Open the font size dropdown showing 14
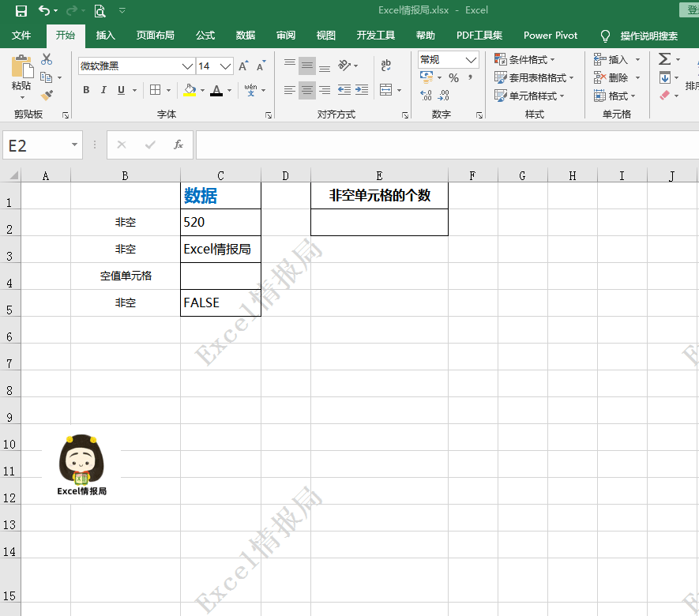The height and width of the screenshot is (616, 699). [226, 66]
